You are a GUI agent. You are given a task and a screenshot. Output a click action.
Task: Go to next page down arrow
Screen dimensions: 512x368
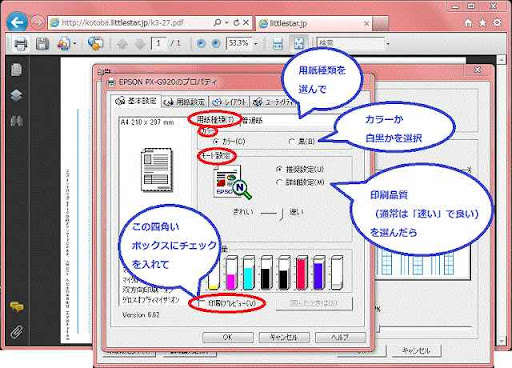[140, 44]
